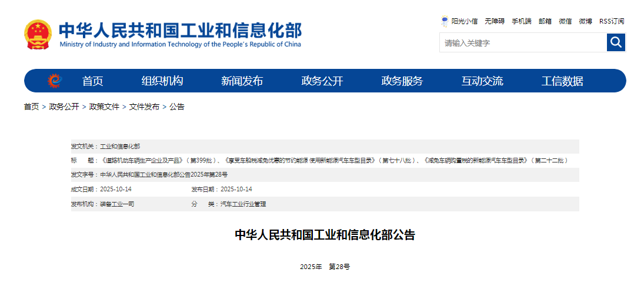The height and width of the screenshot is (282, 644).
Task: Click the RSS订阅 subscription link
Action: pos(612,21)
